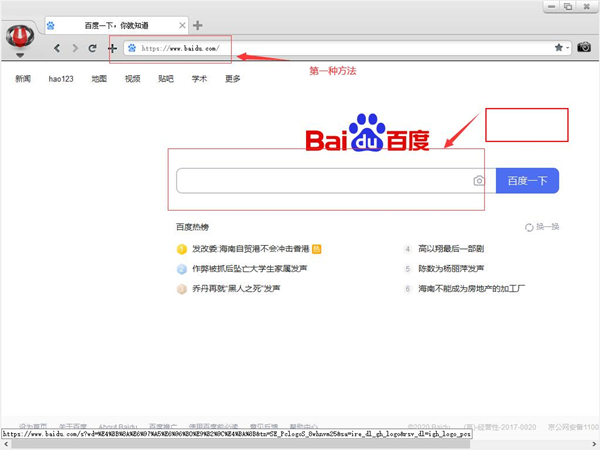The image size is (600, 450).
Task: Open hot item 作弊被抓后坠亡大学生家属发声
Action: coord(249,269)
